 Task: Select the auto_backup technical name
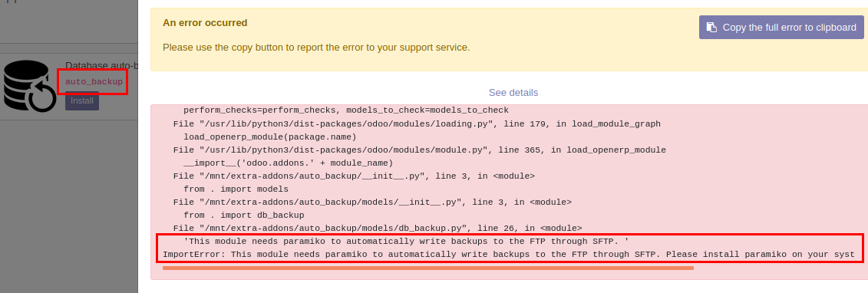click(x=94, y=82)
